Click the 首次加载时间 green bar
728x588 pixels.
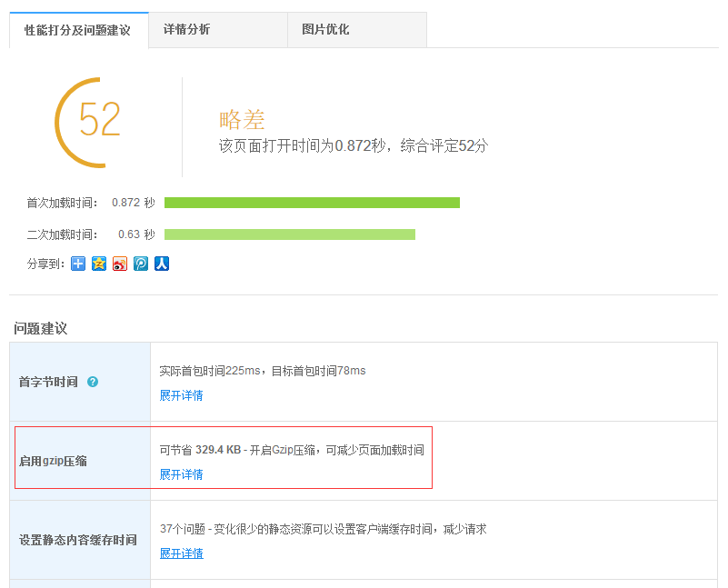[x=312, y=203]
